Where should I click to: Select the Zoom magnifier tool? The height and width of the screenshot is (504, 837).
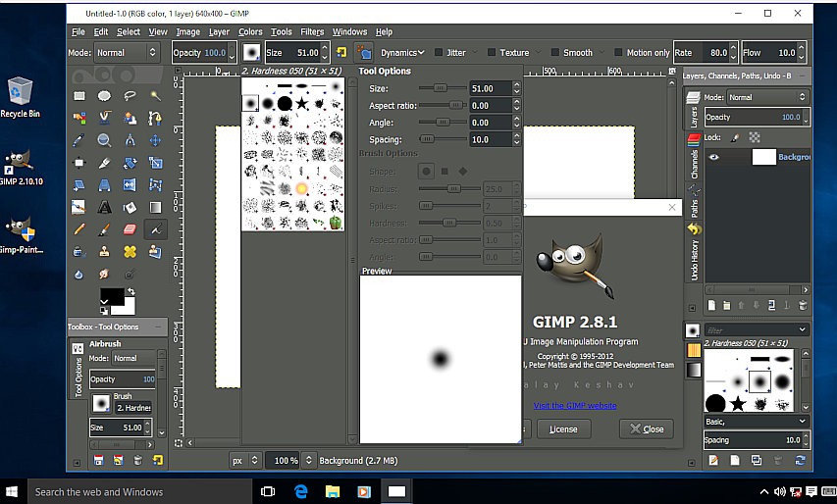click(104, 140)
